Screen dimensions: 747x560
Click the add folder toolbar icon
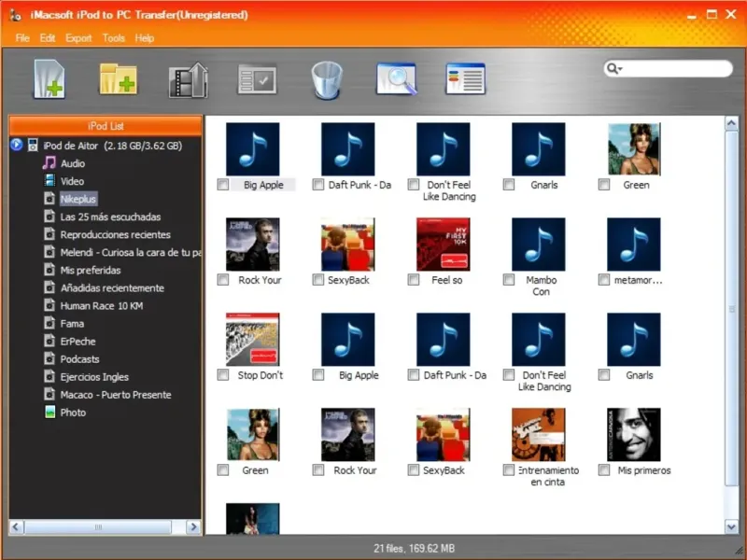118,79
